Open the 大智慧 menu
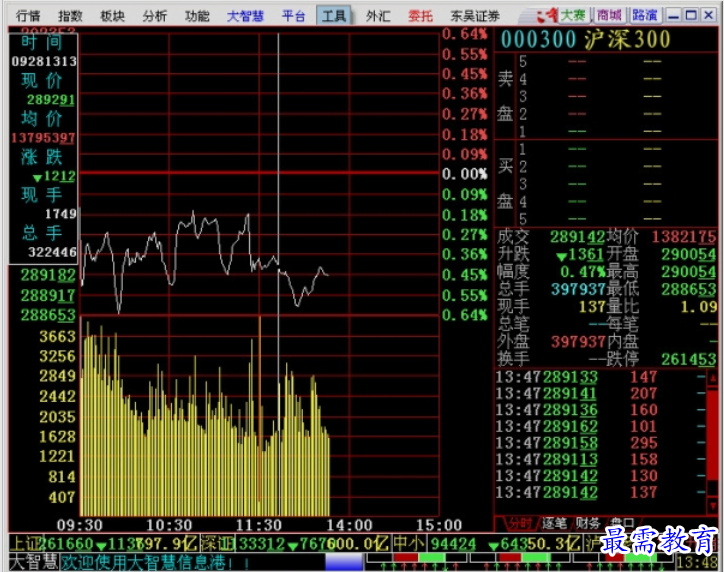Image resolution: width=724 pixels, height=572 pixels. (x=245, y=16)
